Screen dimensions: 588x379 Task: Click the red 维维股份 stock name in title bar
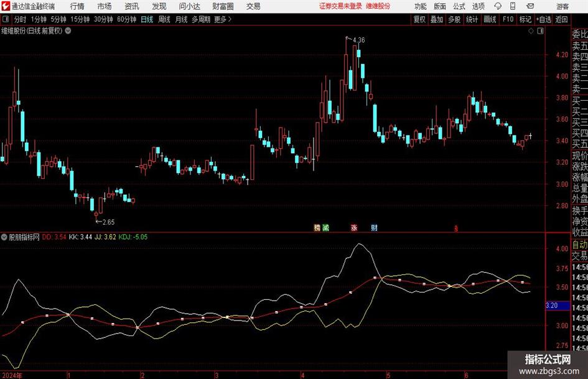pyautogui.click(x=378, y=6)
